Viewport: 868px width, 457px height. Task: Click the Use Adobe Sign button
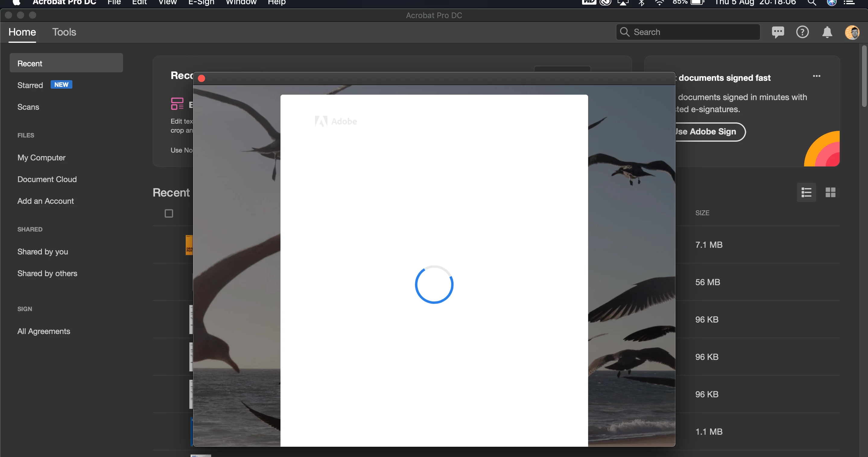click(x=710, y=132)
